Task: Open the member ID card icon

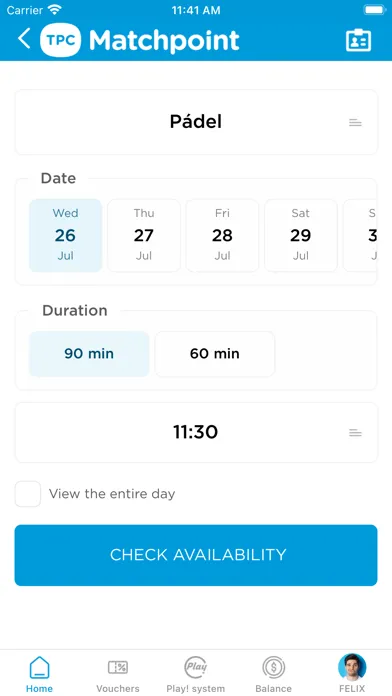Action: [358, 40]
